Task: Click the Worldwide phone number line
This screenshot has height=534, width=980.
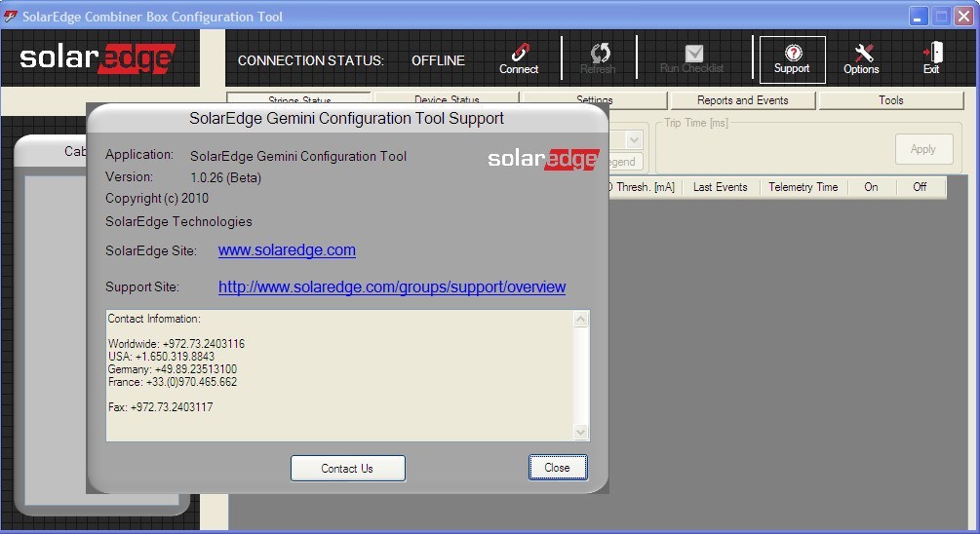Action: click(176, 344)
